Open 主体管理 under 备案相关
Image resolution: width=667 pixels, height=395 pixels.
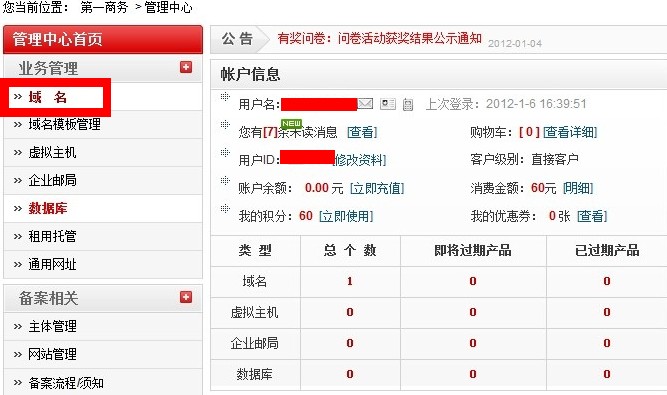52,327
